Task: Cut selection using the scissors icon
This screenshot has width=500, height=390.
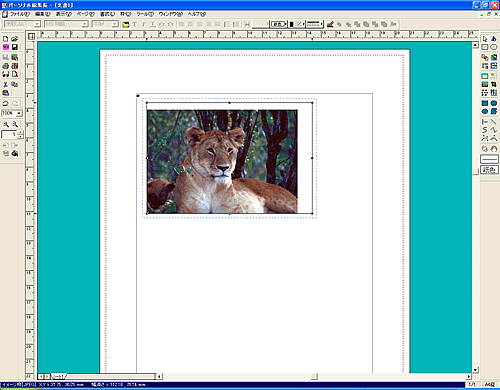Action: (x=5, y=85)
